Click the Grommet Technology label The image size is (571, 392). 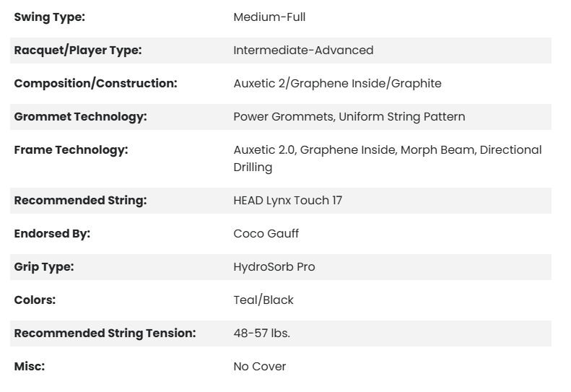pos(80,117)
